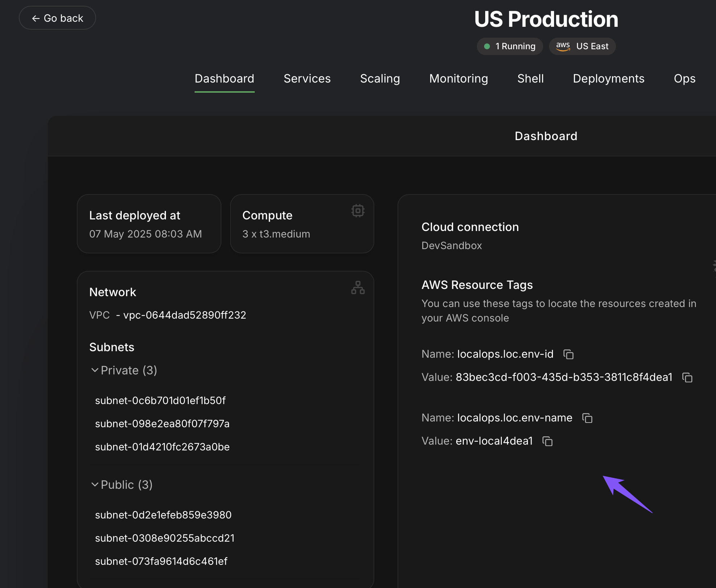
Task: Copy the localops.loc.env-id tag name
Action: click(x=568, y=354)
